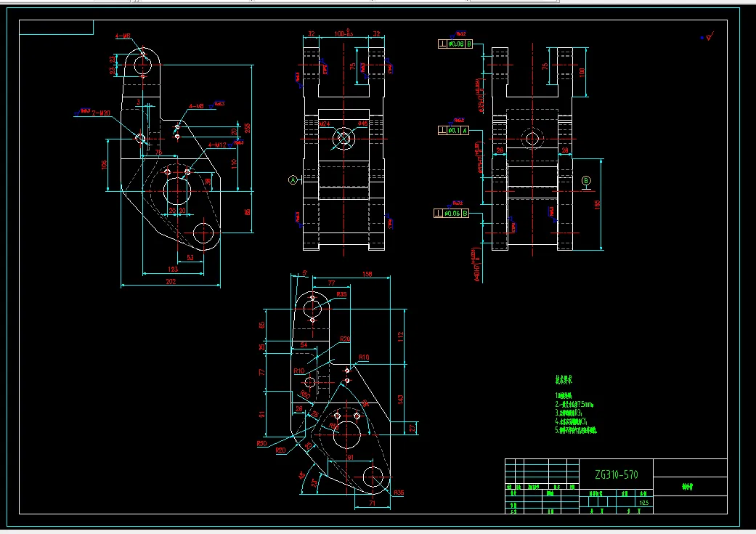Select the note line ending in 7.5mm
This screenshot has height=534, width=756.
[574, 404]
